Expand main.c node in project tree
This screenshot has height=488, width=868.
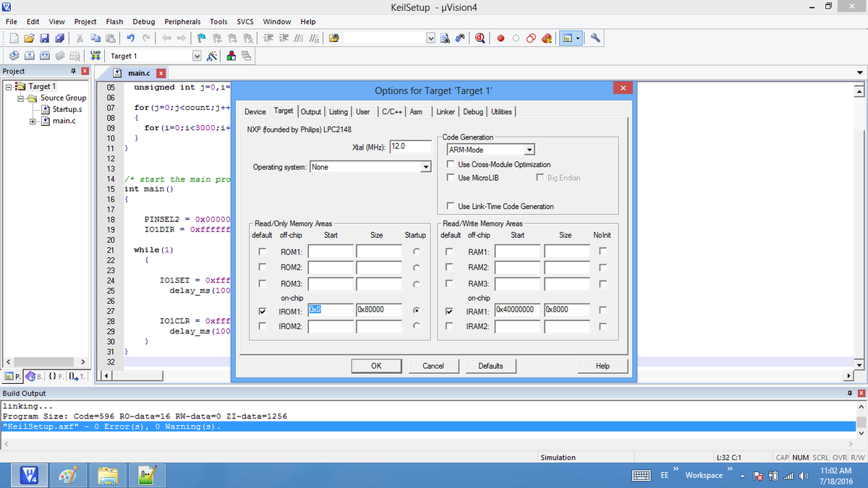click(33, 121)
